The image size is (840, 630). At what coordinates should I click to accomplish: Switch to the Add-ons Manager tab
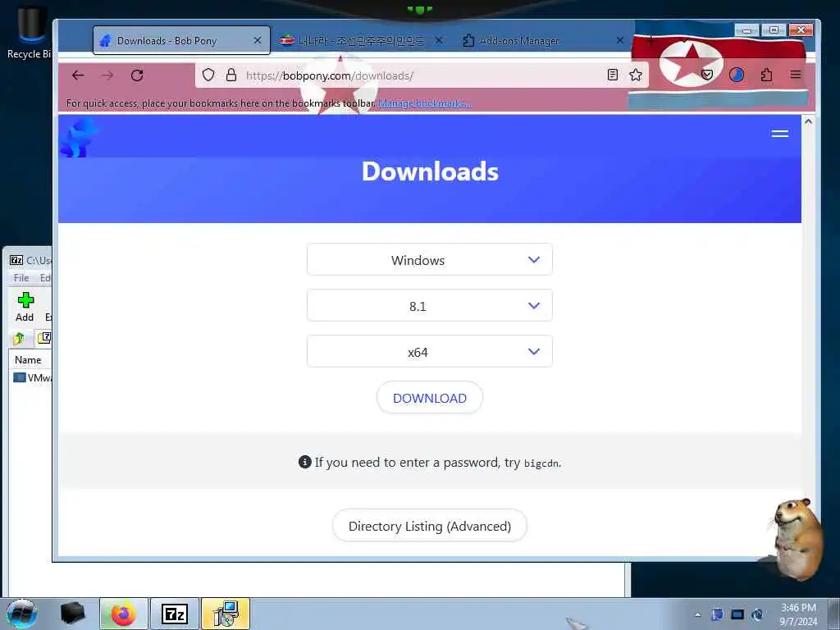pos(541,41)
